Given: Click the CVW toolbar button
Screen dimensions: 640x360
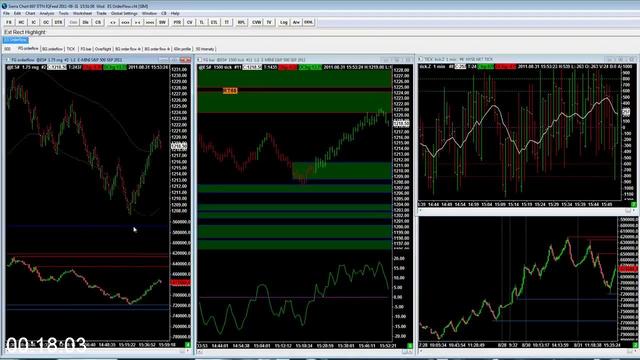Looking at the screenshot, I should (x=256, y=22).
